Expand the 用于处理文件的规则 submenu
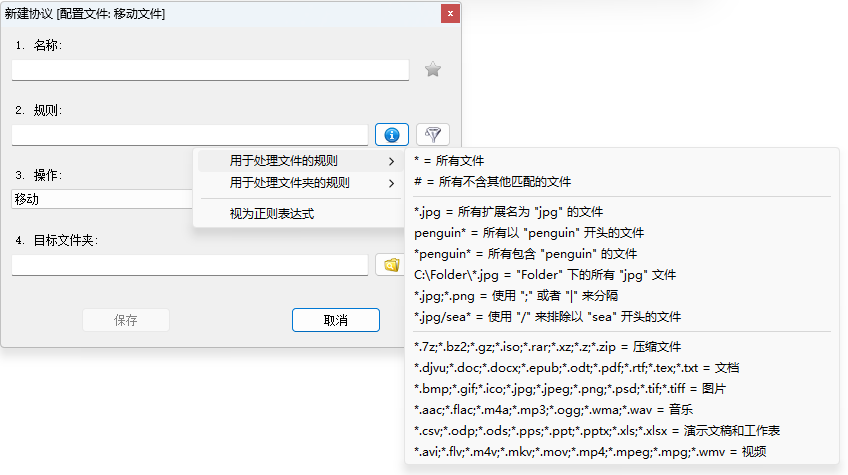The width and height of the screenshot is (848, 475). 297,161
